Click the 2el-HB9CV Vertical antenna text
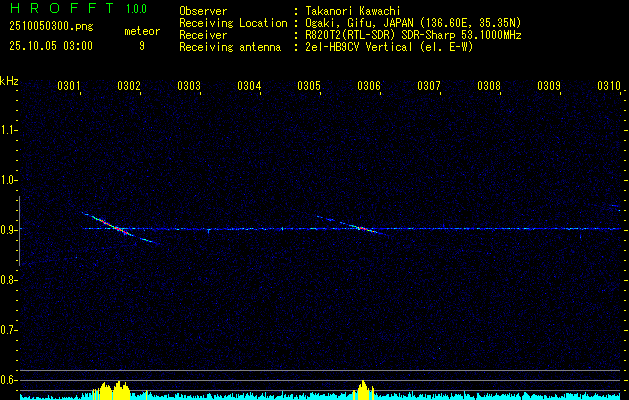 click(389, 47)
